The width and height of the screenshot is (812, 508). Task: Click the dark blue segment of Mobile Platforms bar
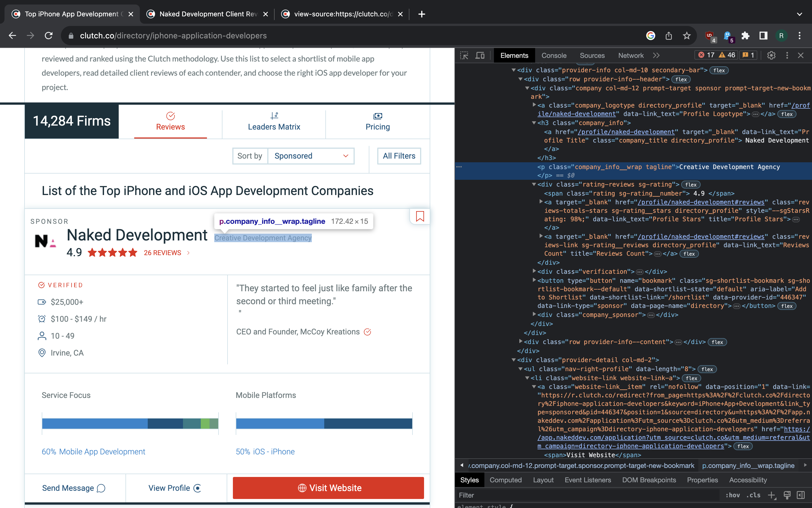point(368,423)
